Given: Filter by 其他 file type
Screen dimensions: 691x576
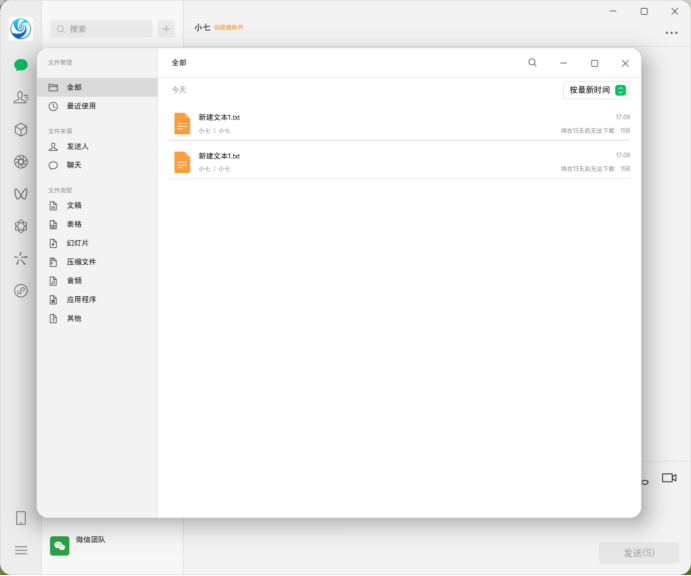Looking at the screenshot, I should click(x=97, y=319).
